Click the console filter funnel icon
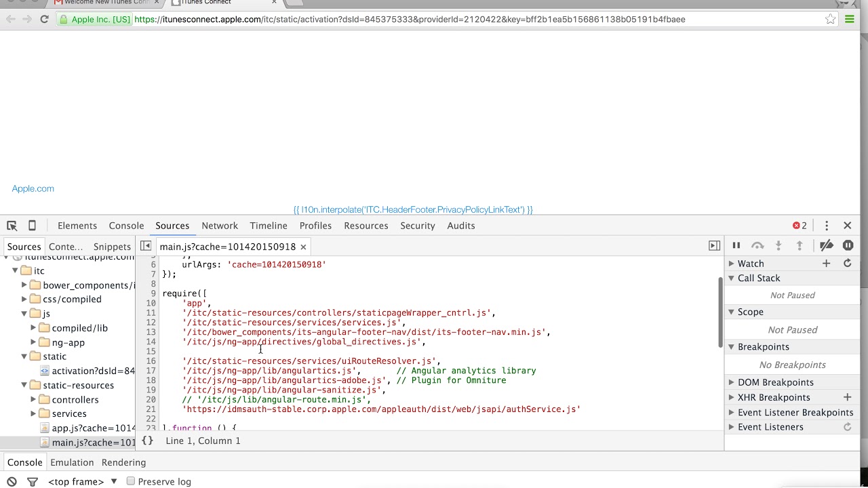868x488 pixels. (32, 482)
